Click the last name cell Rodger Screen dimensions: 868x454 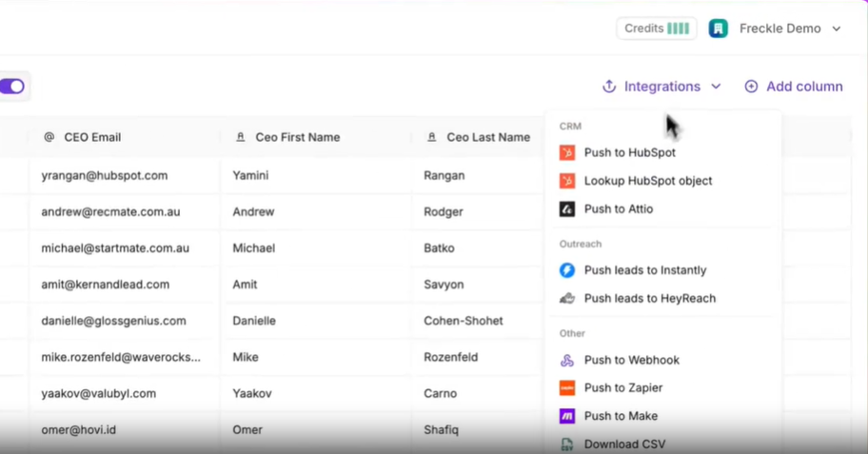479,211
